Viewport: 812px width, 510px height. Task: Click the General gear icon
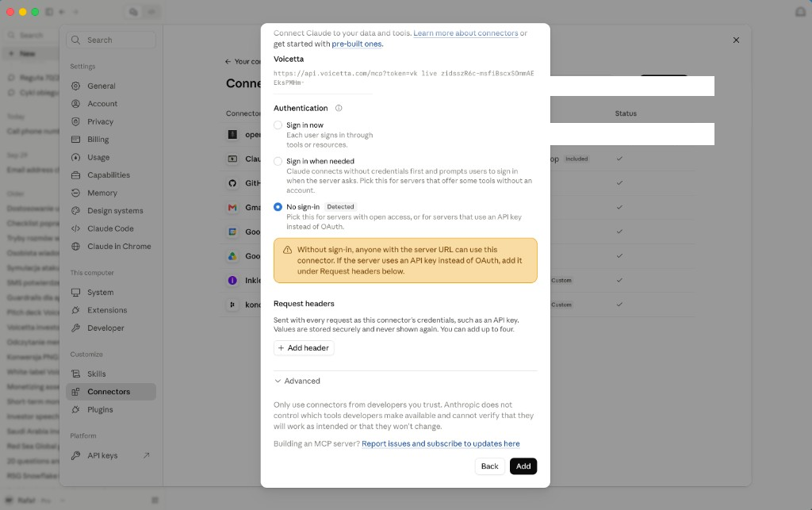click(75, 86)
